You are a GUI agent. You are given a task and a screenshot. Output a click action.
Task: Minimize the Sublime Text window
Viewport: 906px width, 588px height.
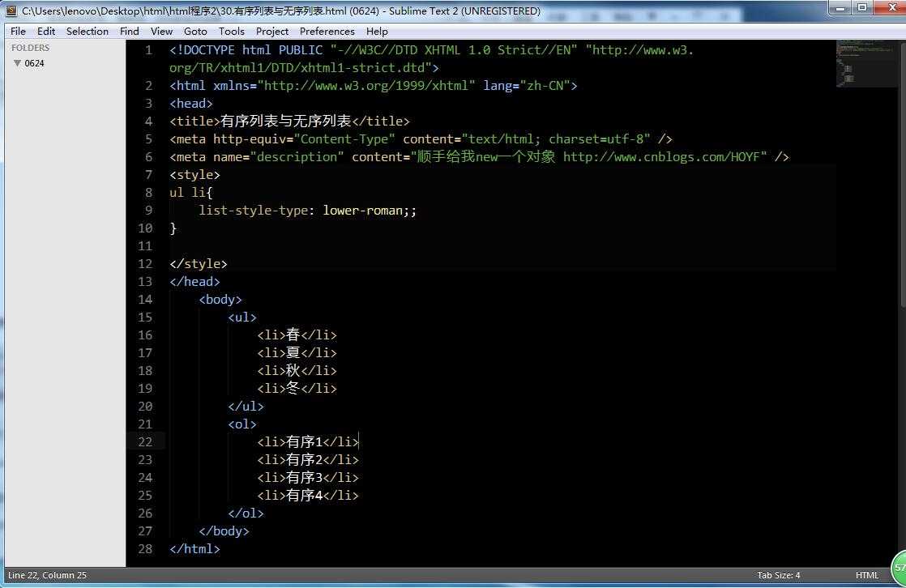840,7
